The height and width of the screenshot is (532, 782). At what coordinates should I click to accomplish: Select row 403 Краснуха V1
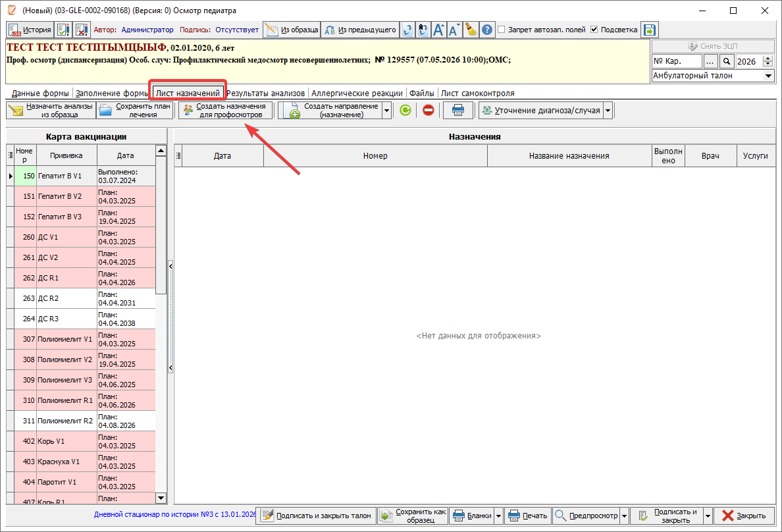pos(81,462)
